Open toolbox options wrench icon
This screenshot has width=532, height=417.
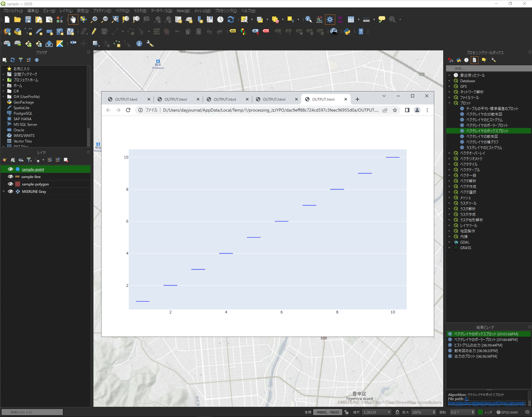[494, 60]
